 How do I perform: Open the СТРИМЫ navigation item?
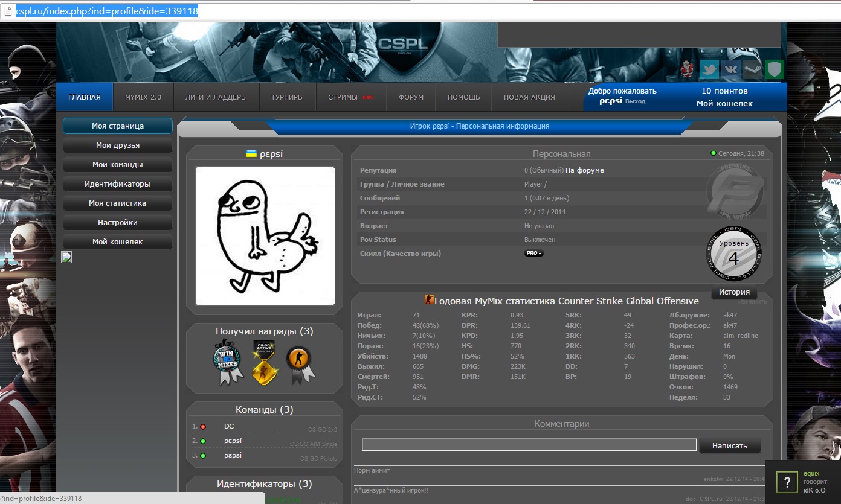(x=351, y=97)
